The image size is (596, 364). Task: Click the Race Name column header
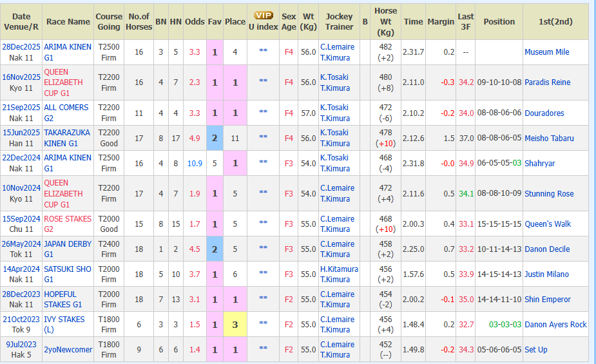tap(68, 22)
